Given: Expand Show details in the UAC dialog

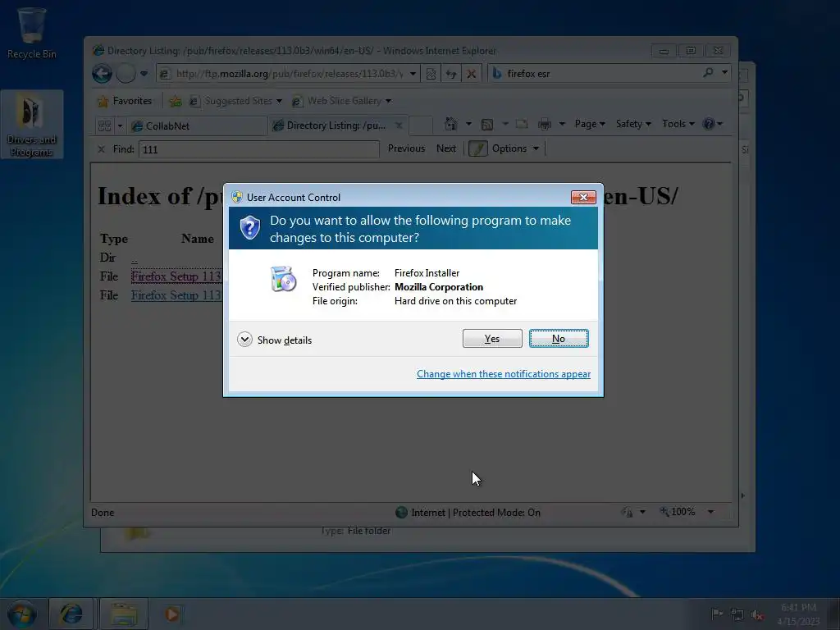Looking at the screenshot, I should [x=274, y=340].
